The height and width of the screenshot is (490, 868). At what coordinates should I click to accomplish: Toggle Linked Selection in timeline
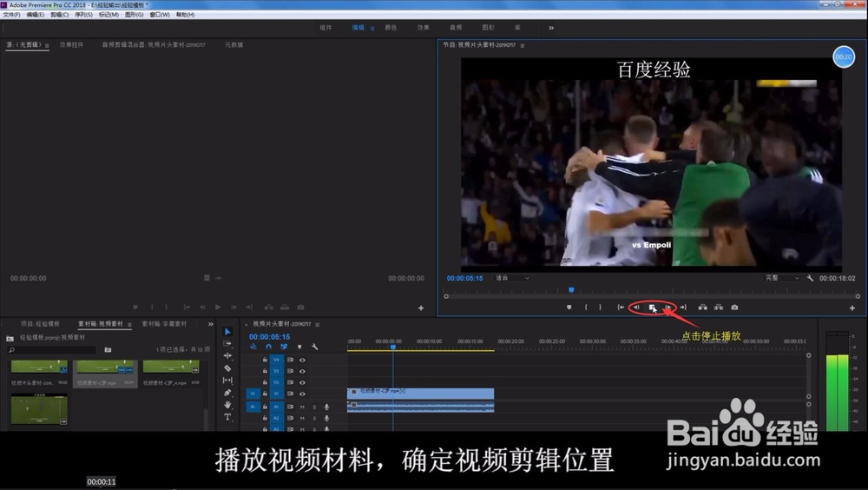coord(284,347)
